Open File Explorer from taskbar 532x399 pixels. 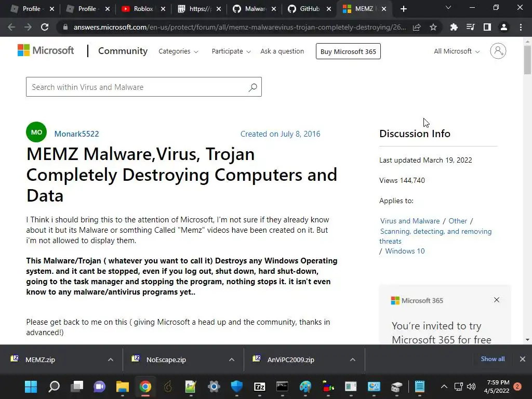point(123,387)
